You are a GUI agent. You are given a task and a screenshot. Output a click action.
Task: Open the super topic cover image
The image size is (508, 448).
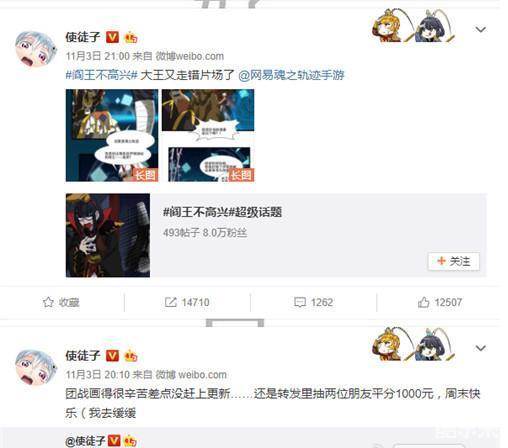pos(108,235)
